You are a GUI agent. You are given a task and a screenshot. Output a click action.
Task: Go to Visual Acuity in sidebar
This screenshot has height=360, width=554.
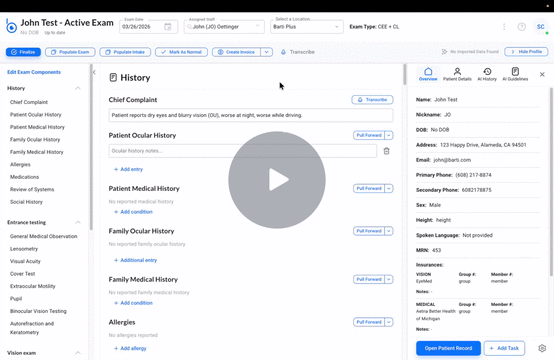[x=25, y=261]
